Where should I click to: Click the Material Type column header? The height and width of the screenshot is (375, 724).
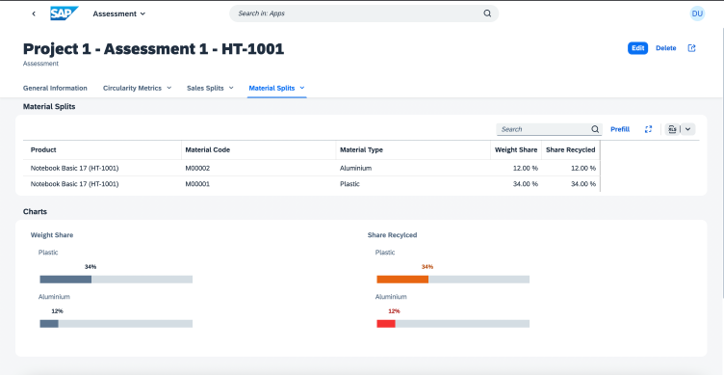413,150
